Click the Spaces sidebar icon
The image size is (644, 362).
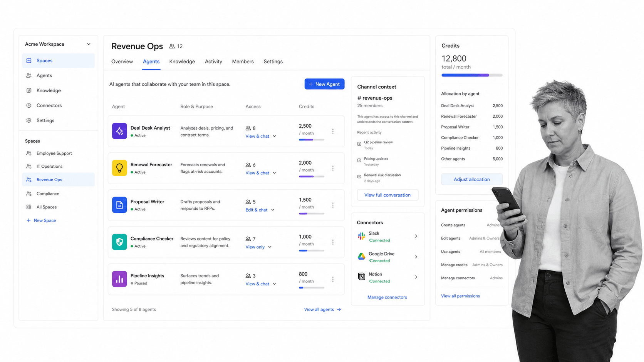(x=29, y=60)
